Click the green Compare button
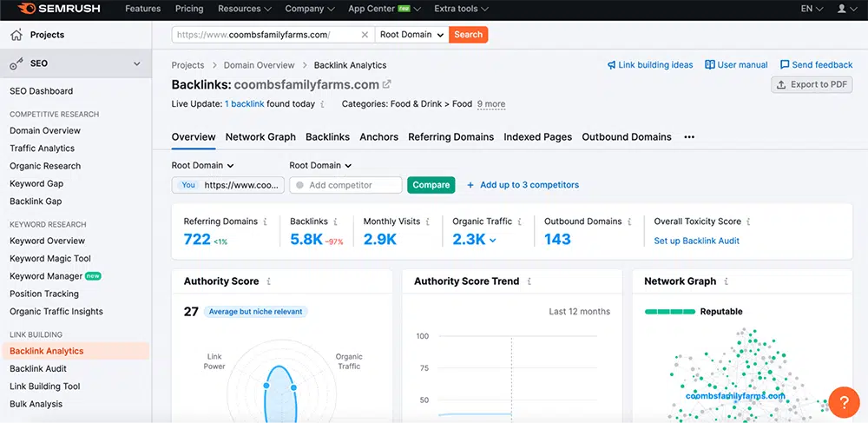 431,185
